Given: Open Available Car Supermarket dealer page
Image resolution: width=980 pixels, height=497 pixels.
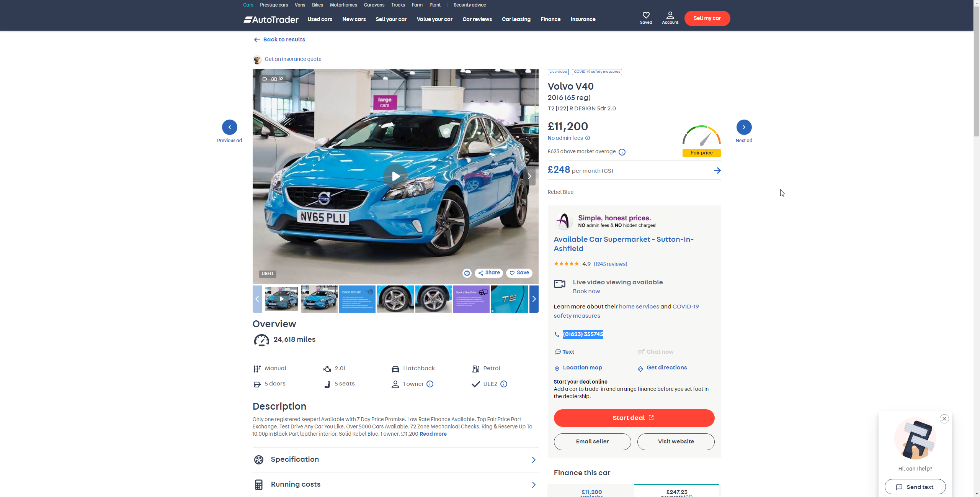Looking at the screenshot, I should coord(624,244).
